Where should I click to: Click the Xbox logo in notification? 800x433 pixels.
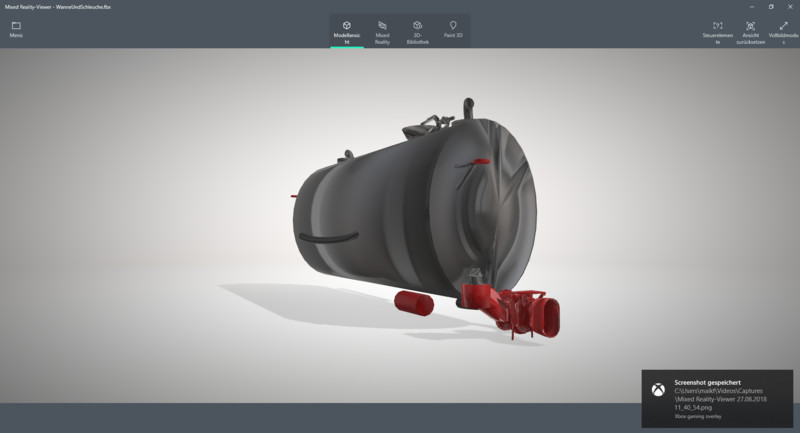pos(658,389)
